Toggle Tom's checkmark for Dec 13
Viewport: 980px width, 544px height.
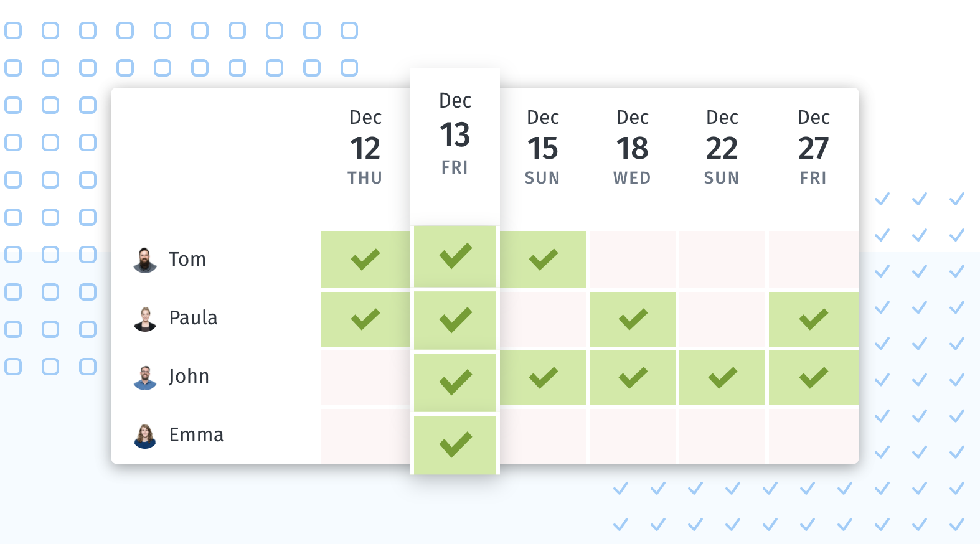click(x=455, y=256)
